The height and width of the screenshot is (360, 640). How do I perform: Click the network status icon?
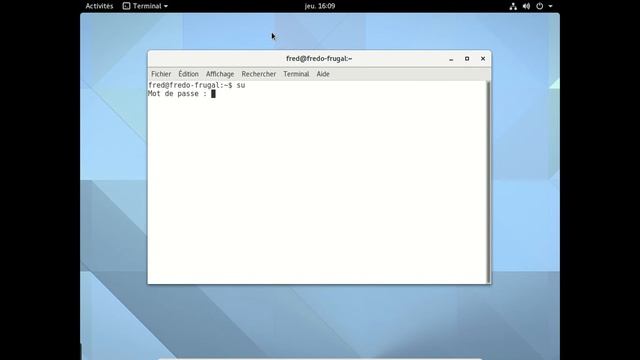pos(513,6)
